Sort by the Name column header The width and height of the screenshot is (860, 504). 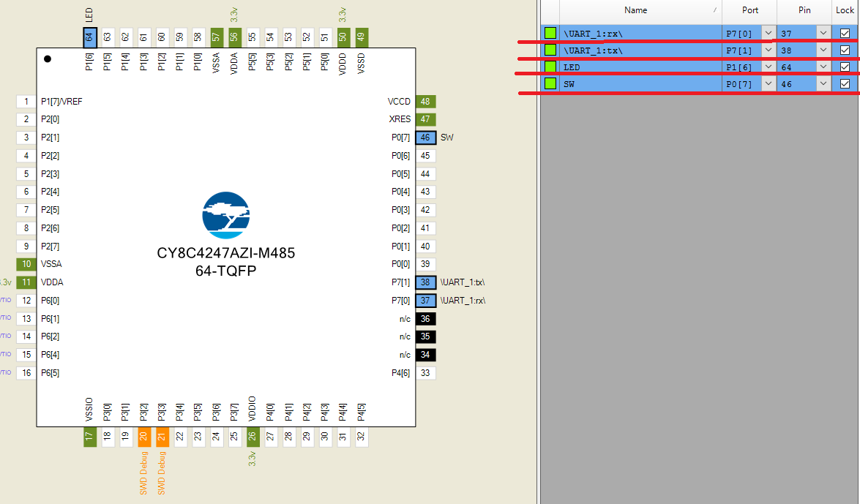tap(640, 10)
